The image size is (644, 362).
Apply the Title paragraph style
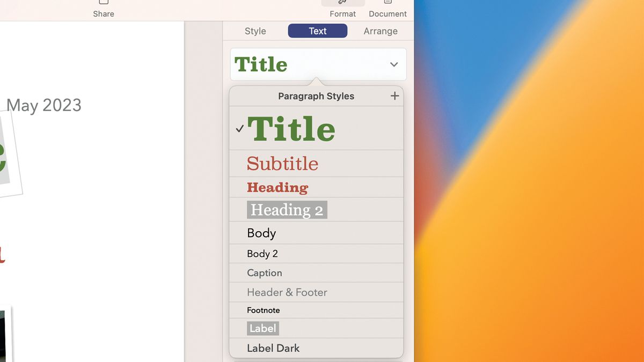[x=292, y=128]
